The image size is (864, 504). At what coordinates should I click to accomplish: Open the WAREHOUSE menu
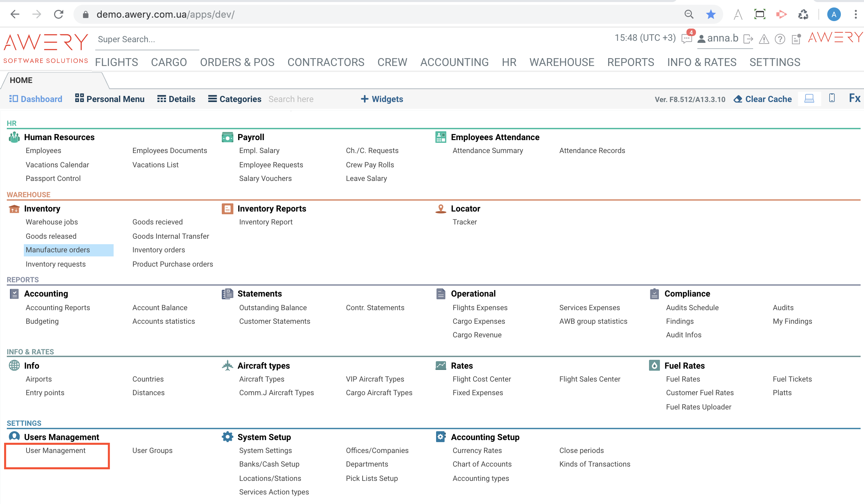click(x=561, y=62)
